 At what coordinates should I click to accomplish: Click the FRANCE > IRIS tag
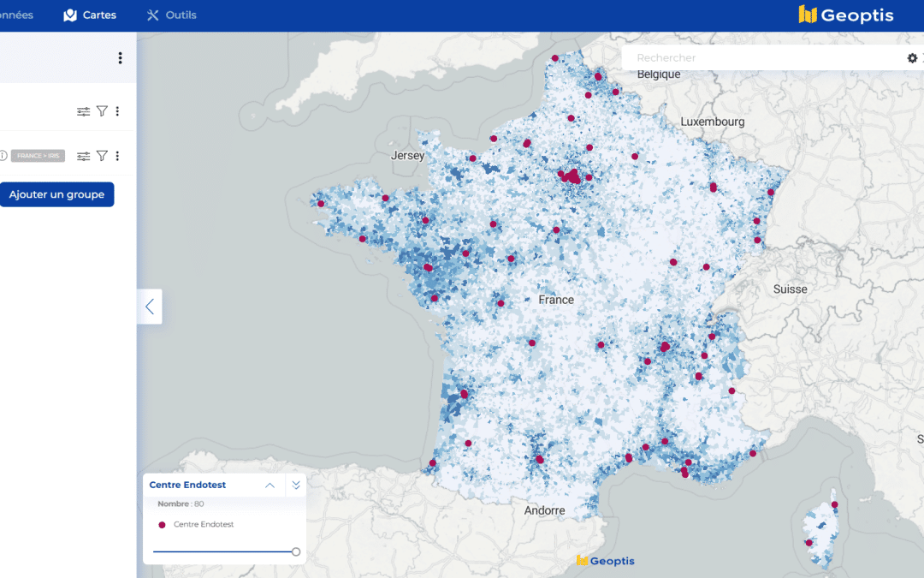pyautogui.click(x=38, y=156)
